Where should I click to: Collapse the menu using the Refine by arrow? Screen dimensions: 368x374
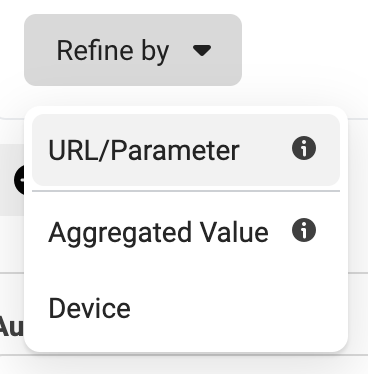[202, 51]
